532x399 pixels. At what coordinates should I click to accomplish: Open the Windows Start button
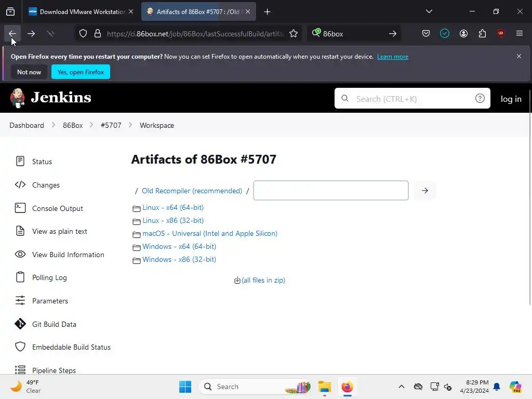[x=185, y=387]
